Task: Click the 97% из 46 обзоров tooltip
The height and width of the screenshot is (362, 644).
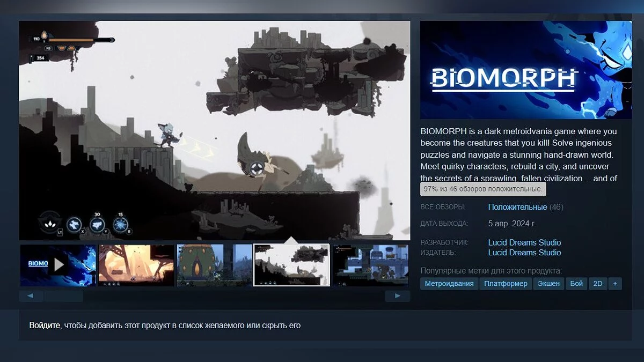Action: point(484,189)
